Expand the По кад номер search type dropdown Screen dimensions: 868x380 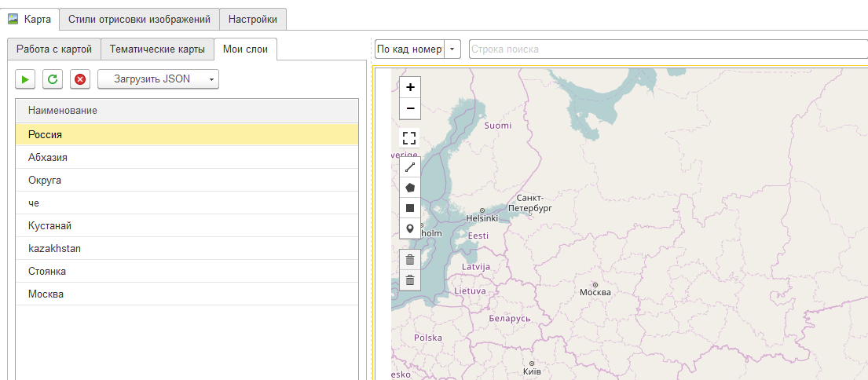452,49
